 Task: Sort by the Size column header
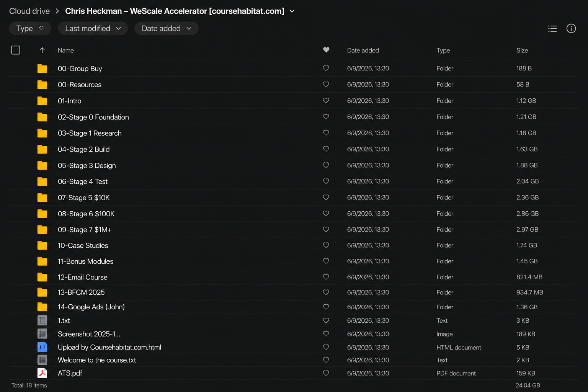(522, 51)
